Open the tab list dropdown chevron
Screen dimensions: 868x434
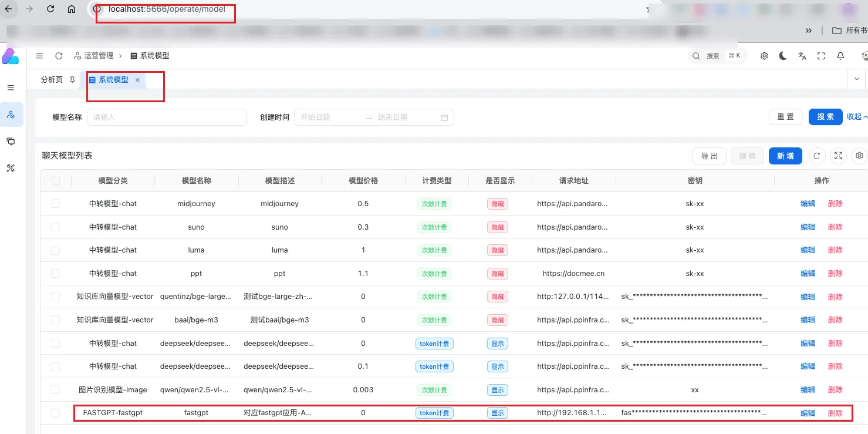pyautogui.click(x=857, y=79)
